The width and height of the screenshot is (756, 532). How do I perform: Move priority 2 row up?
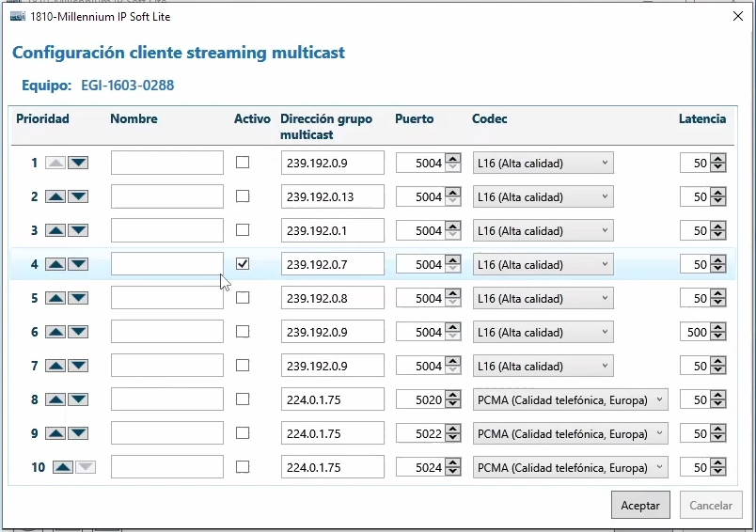(x=55, y=196)
